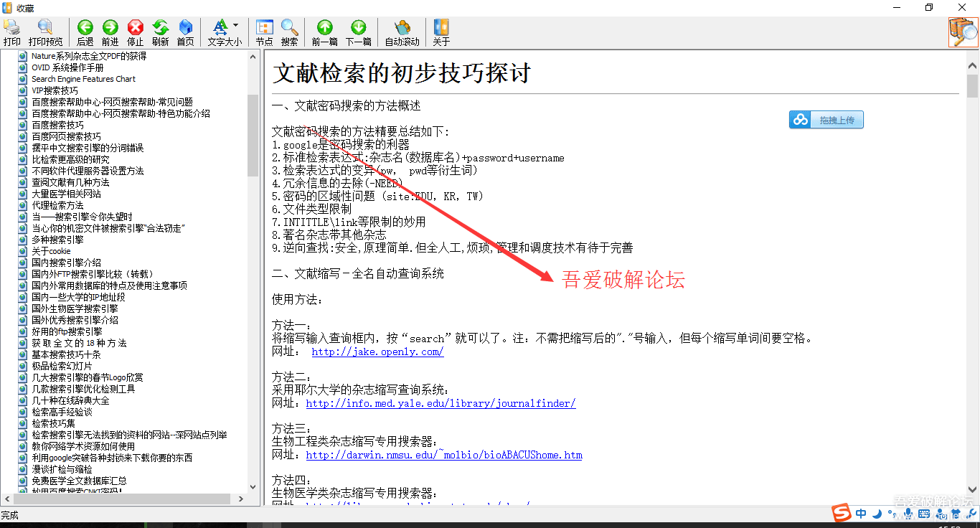This screenshot has height=528, width=980.
Task: Open the jake.openly.com hyperlink
Action: (377, 352)
